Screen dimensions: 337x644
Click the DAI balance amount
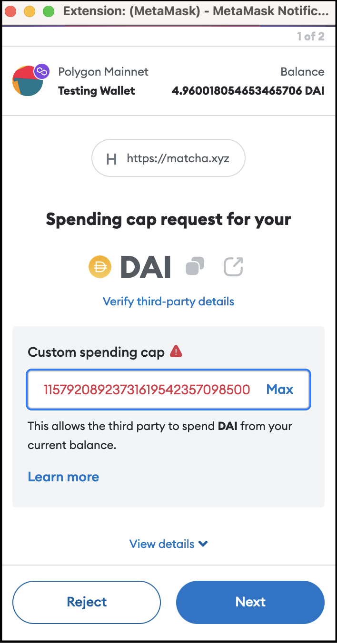pos(248,90)
